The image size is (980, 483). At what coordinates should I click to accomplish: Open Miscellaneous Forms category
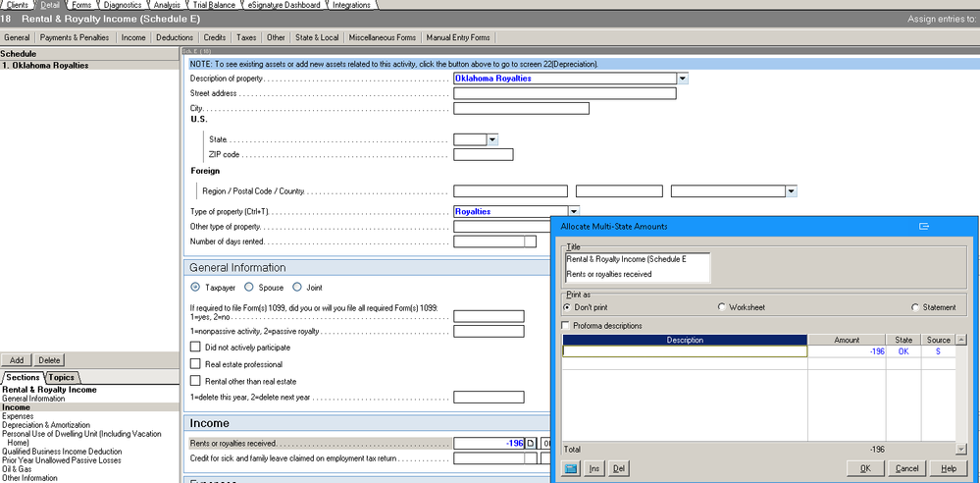(383, 37)
